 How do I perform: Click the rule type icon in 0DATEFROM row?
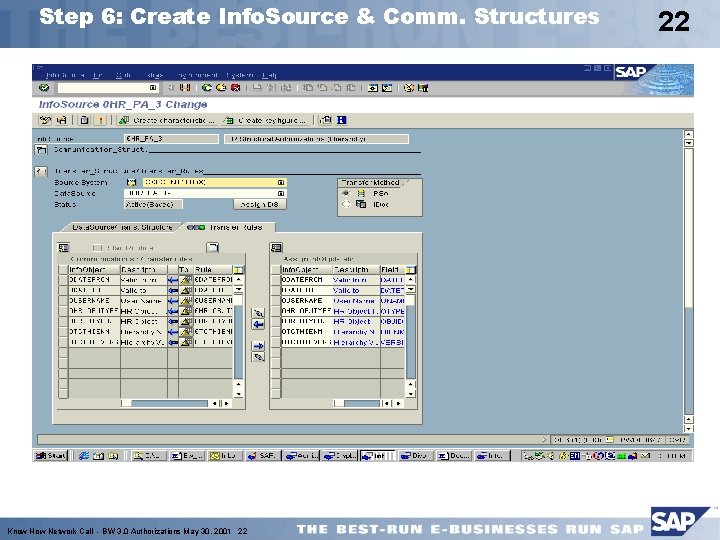(x=186, y=280)
